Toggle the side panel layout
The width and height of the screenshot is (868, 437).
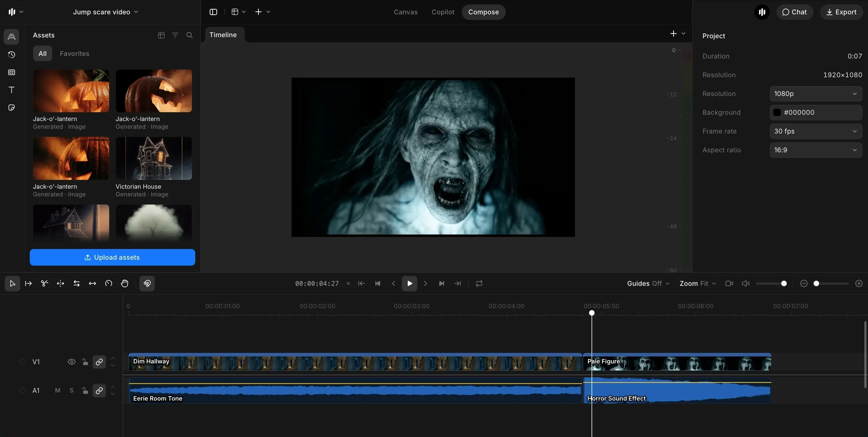pos(213,12)
